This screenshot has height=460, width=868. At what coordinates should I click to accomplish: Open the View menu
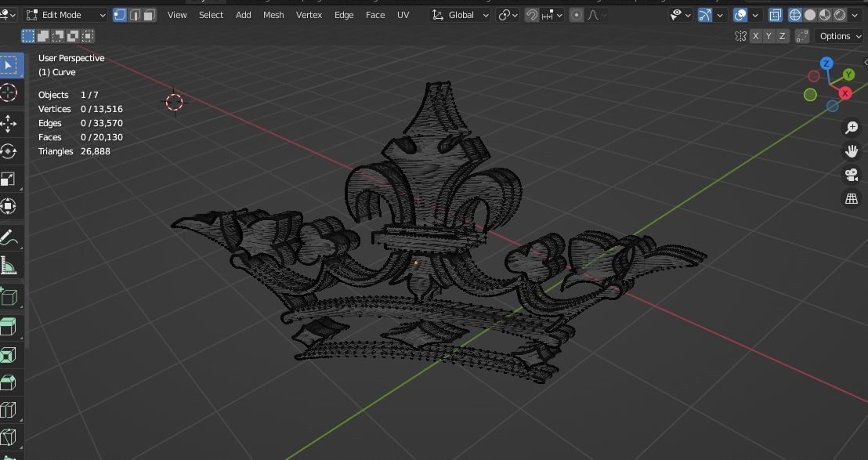[177, 15]
